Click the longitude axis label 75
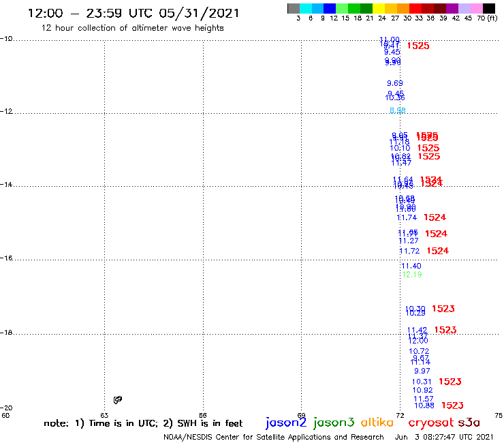Screen dimensions: 504x443 pos(499,415)
